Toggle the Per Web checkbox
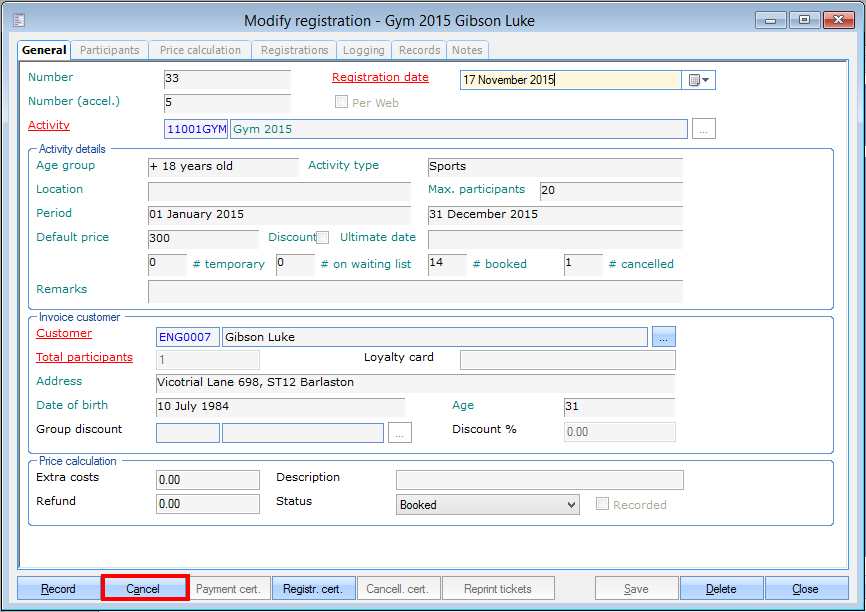The width and height of the screenshot is (866, 612). [x=341, y=102]
